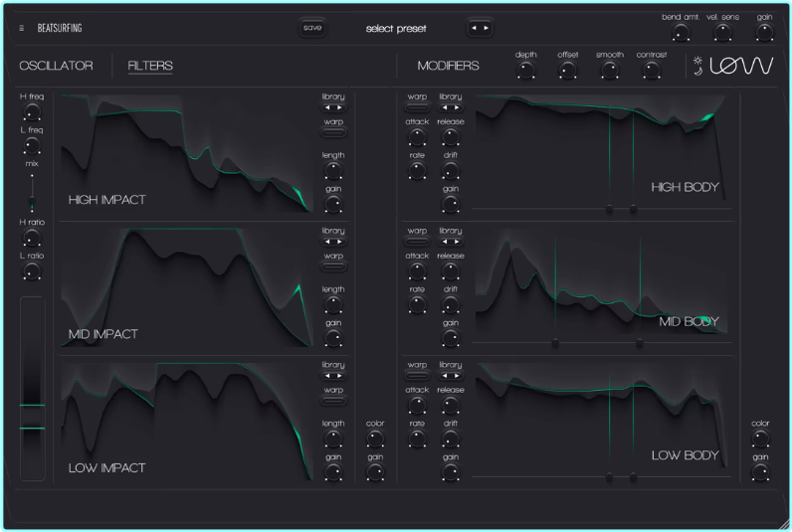Click the sun and moon theme icon
This screenshot has width=792, height=532.
point(698,67)
